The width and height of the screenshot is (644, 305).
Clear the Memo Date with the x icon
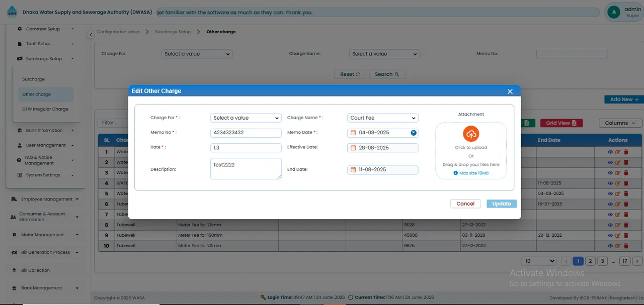414,133
